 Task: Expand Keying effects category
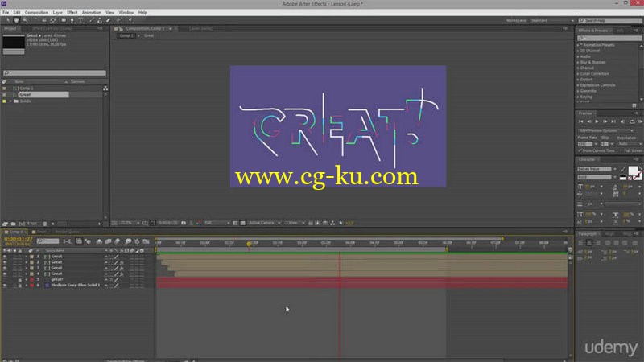(578, 97)
